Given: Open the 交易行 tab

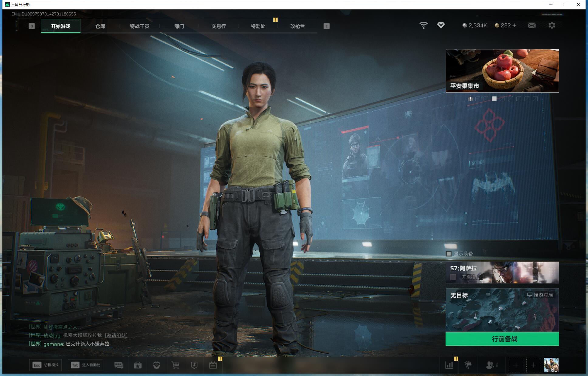Looking at the screenshot, I should coord(218,26).
